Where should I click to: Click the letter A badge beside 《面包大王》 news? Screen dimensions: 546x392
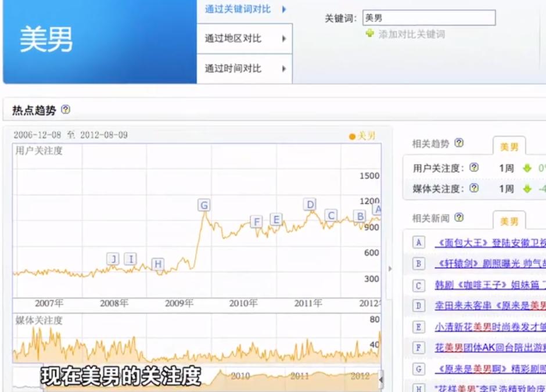(x=419, y=242)
